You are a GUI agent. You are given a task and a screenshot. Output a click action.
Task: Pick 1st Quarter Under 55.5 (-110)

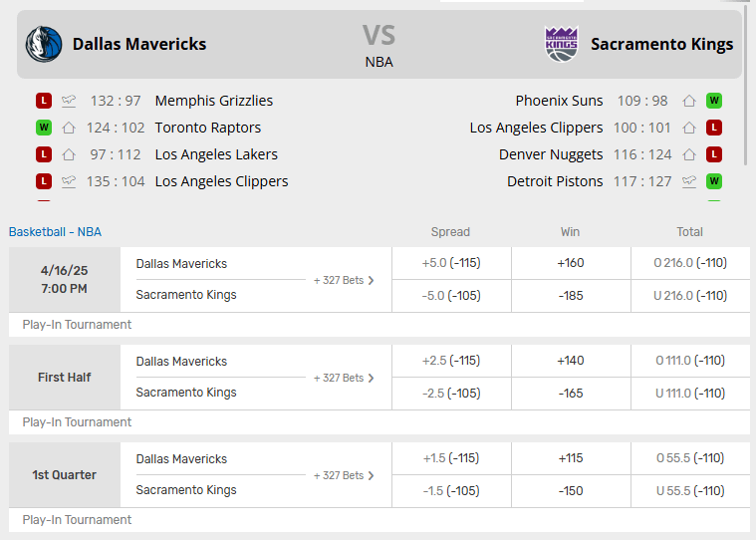[x=690, y=491]
